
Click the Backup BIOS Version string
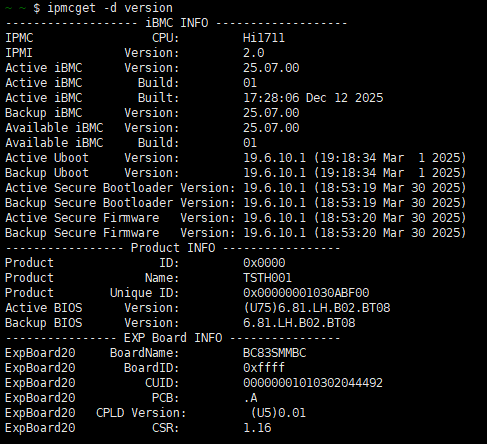coord(299,323)
